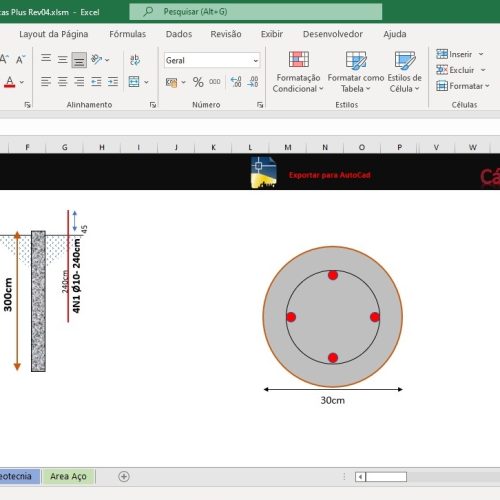This screenshot has height=500, width=500.
Task: Click the Conditional Formatting icon
Action: [x=299, y=60]
